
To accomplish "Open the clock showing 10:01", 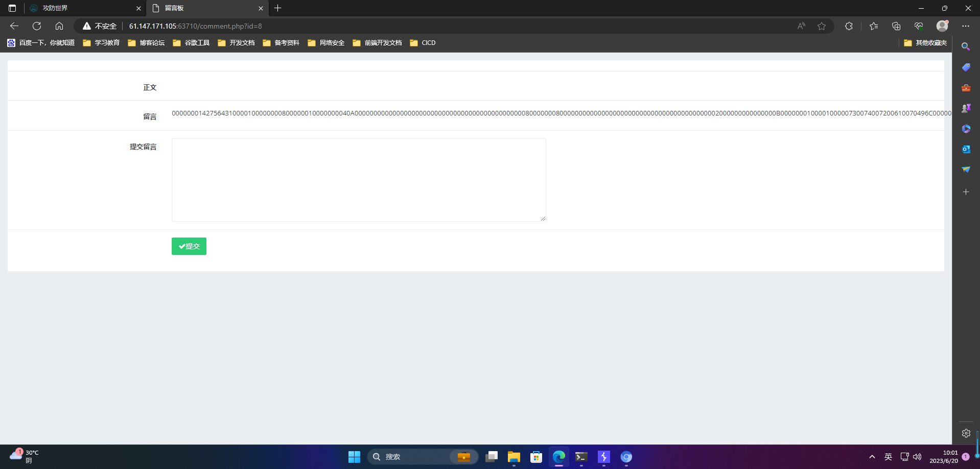I will click(x=944, y=457).
